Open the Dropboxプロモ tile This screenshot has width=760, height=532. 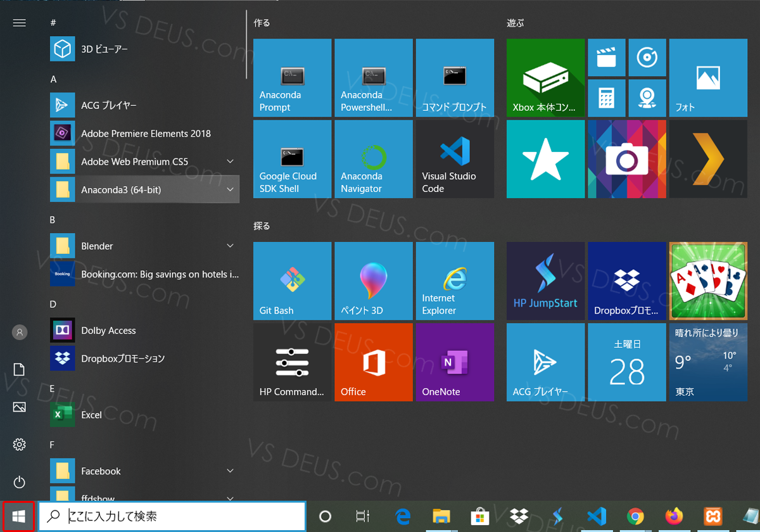coord(627,281)
